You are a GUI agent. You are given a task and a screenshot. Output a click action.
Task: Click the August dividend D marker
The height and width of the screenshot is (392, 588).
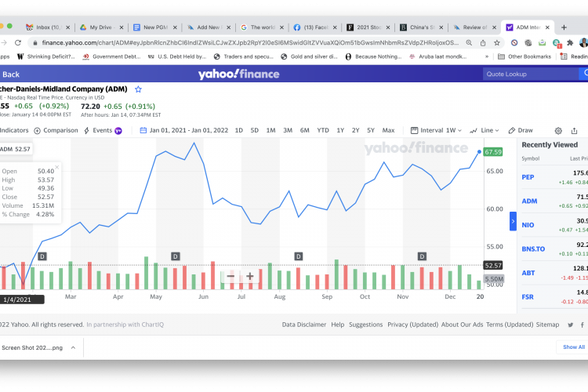(x=299, y=256)
